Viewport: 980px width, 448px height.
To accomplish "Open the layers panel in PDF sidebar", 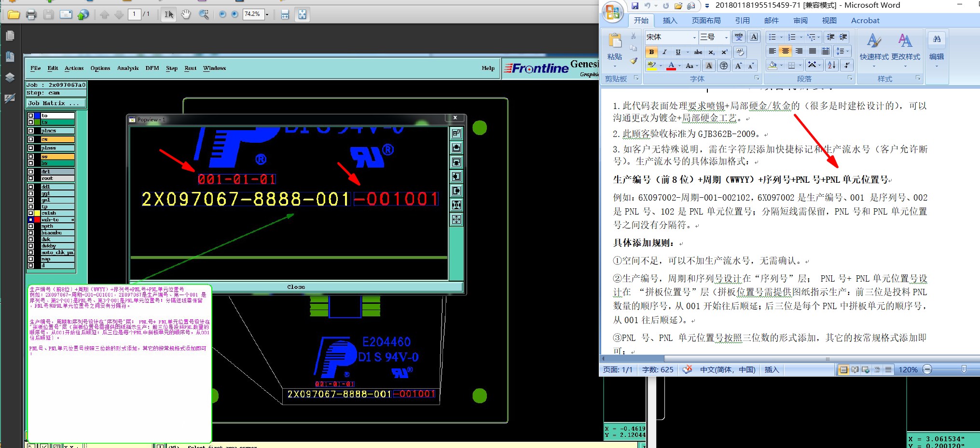I will pos(10,77).
